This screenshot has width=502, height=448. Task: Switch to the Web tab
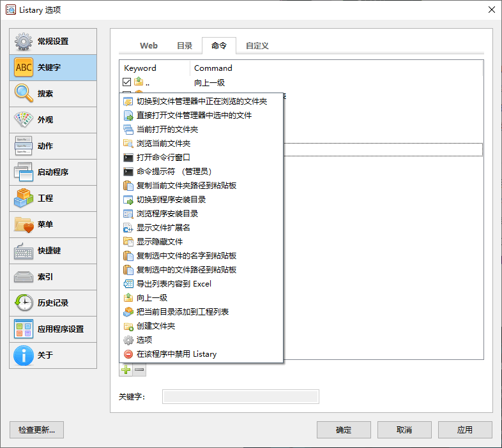coord(149,46)
